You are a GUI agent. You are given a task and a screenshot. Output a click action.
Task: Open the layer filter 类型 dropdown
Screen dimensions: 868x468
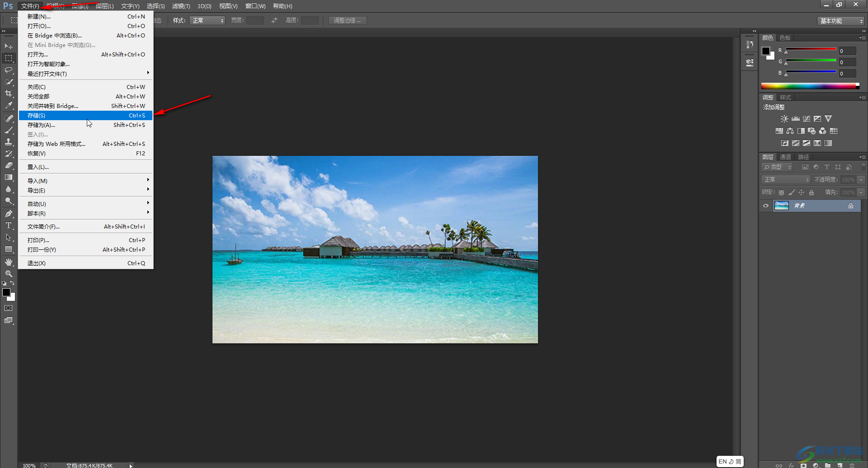[777, 167]
